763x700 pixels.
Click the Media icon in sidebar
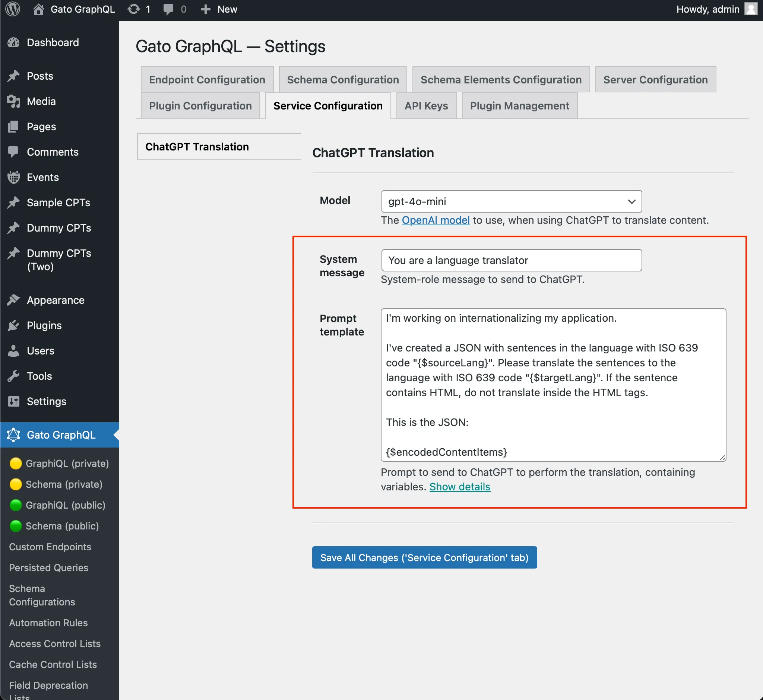pyautogui.click(x=14, y=101)
